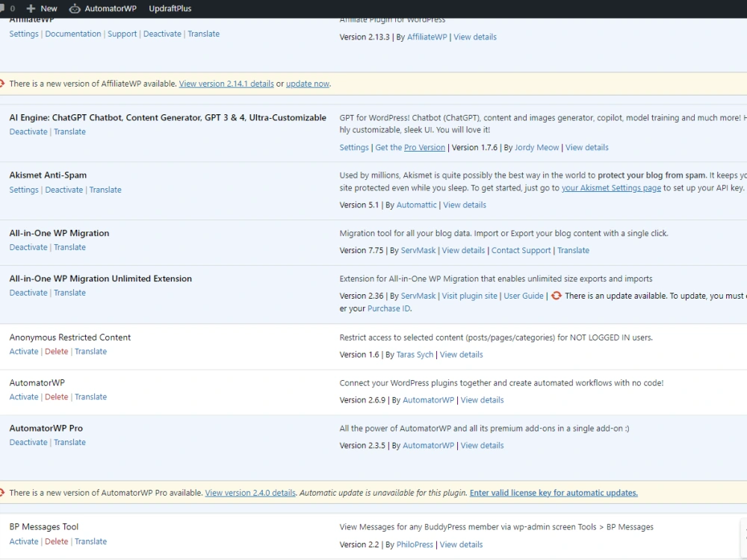Viewport: 747px width, 560px height.
Task: Deactivate the AI Engine plugin
Action: pyautogui.click(x=28, y=131)
